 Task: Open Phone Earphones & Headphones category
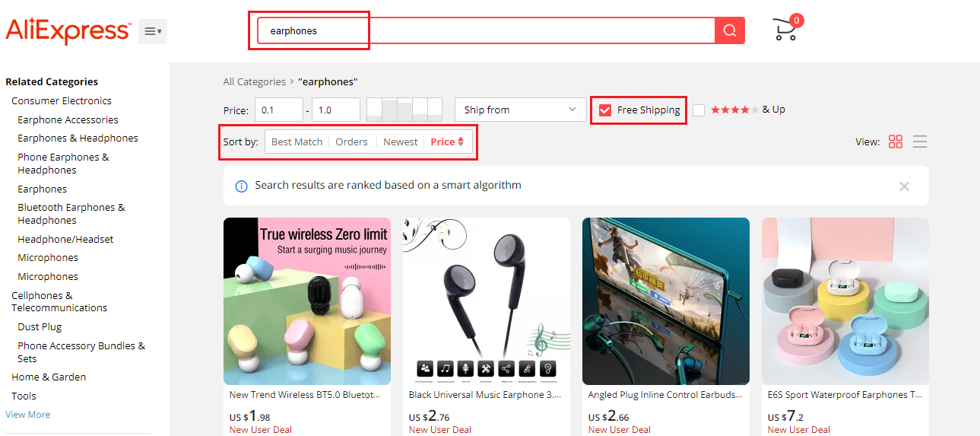click(x=63, y=164)
